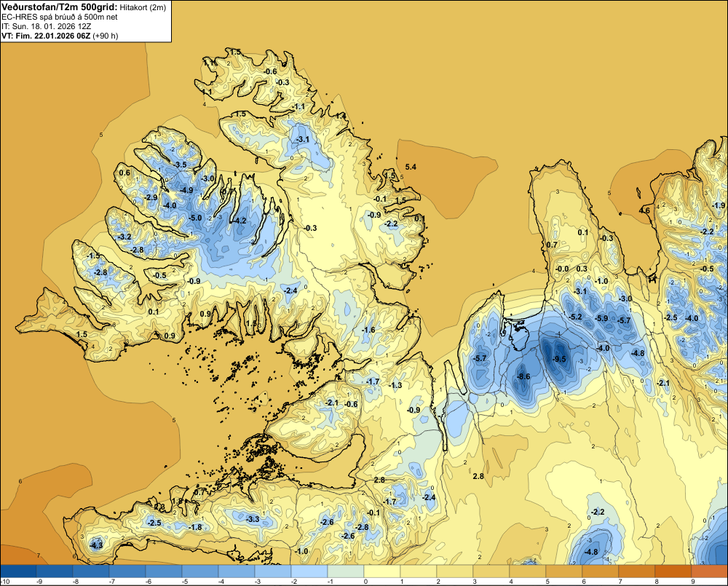The width and height of the screenshot is (728, 586).
Task: Click the '-3.3' temperature label
Action: pos(253,519)
